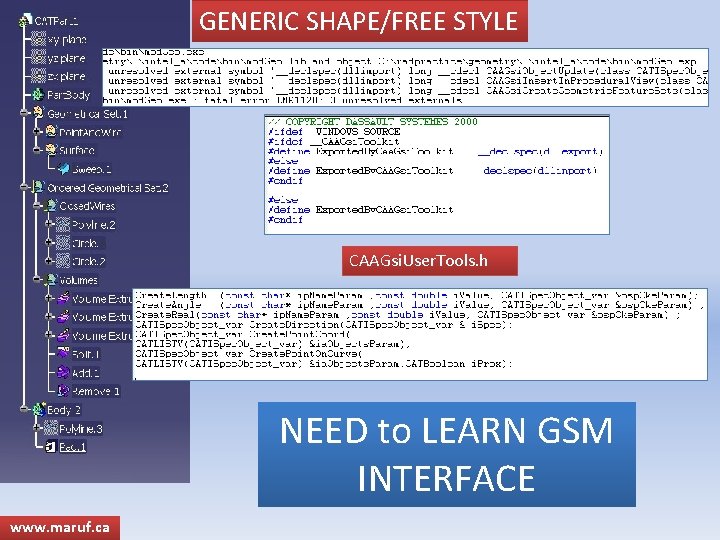This screenshot has width=720, height=540.
Task: Expand the Polyline.2 node
Action: tap(49, 224)
